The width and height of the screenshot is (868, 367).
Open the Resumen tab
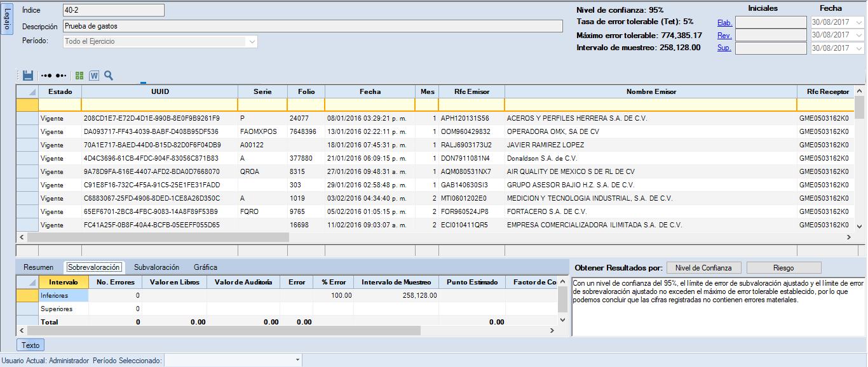38,267
